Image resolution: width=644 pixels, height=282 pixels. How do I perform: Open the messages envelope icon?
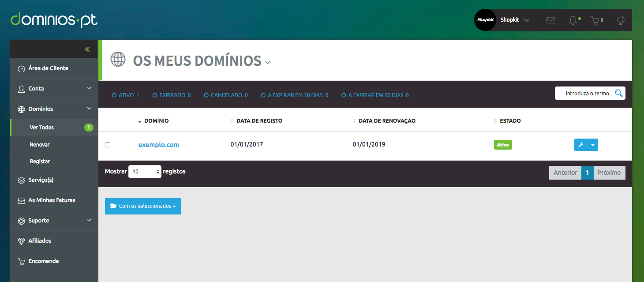pyautogui.click(x=550, y=20)
